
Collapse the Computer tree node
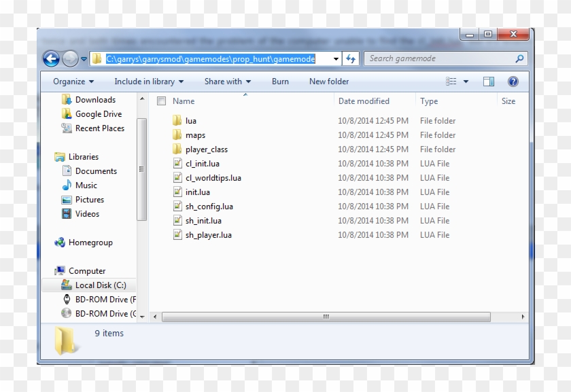click(51, 270)
